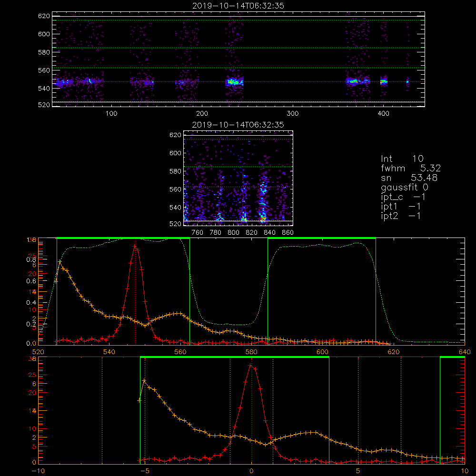Click x-axis label 580 of the filter profile plot
This screenshot has height=476, width=476.
point(251,352)
